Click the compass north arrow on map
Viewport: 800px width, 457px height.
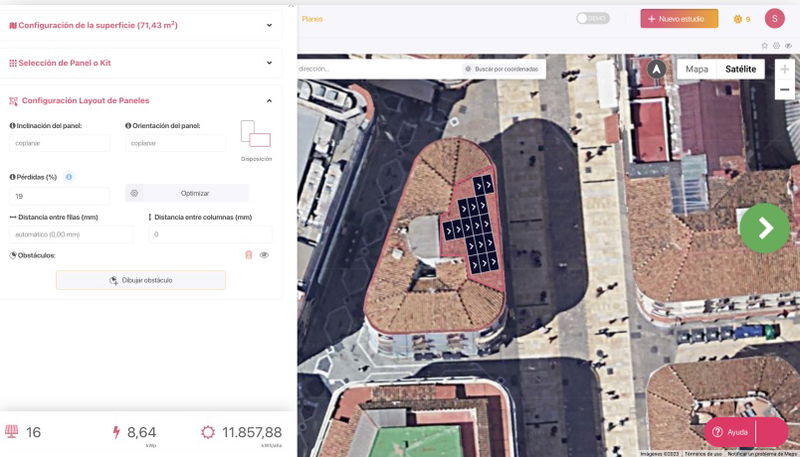point(656,69)
